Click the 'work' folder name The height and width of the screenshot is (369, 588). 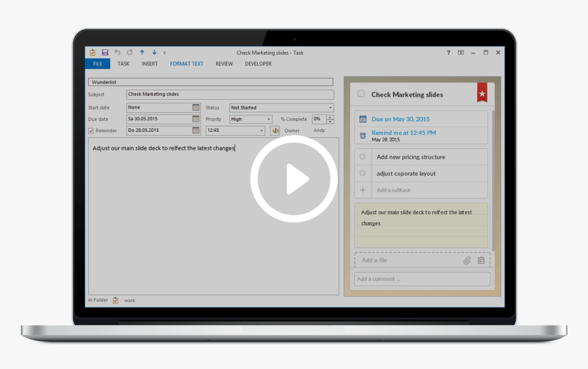click(x=130, y=301)
